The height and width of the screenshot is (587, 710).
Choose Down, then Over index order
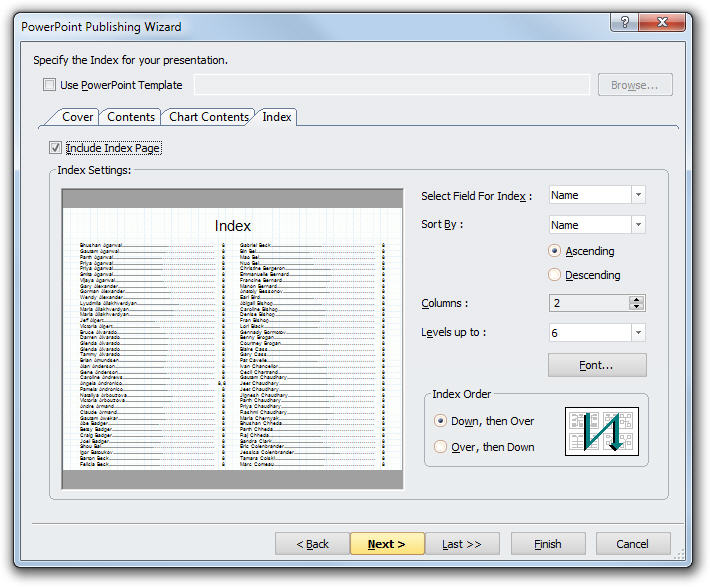(441, 421)
